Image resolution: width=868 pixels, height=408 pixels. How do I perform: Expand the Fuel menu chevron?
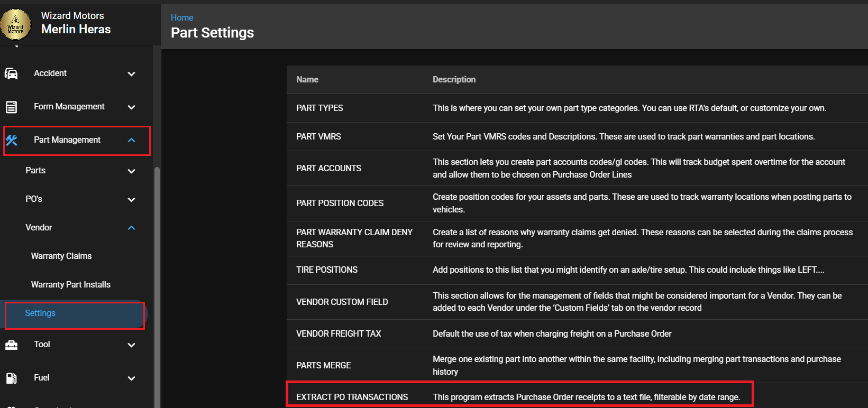131,378
